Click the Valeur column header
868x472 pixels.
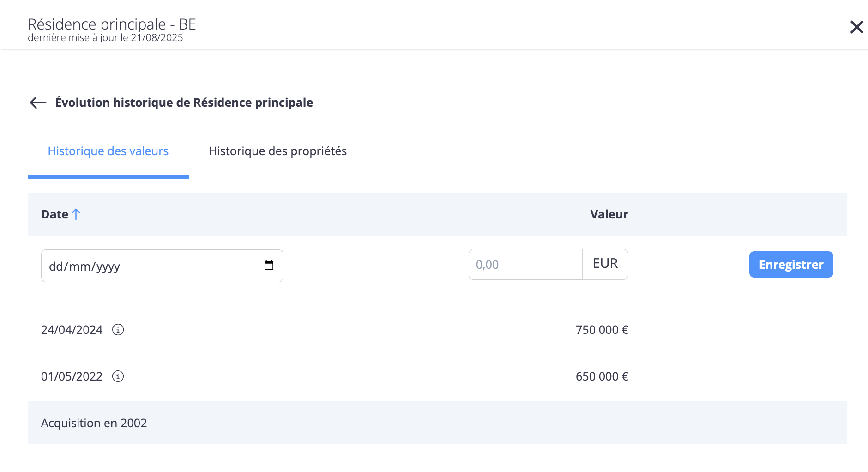tap(609, 214)
